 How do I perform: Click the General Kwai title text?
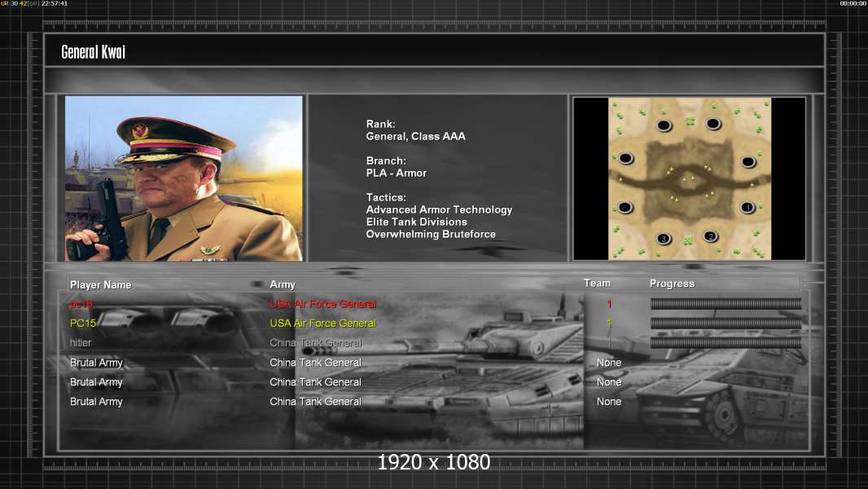pyautogui.click(x=93, y=52)
